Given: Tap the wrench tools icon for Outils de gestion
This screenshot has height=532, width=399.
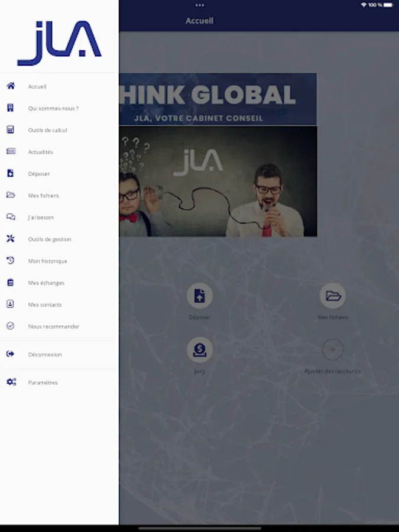Looking at the screenshot, I should 11,239.
